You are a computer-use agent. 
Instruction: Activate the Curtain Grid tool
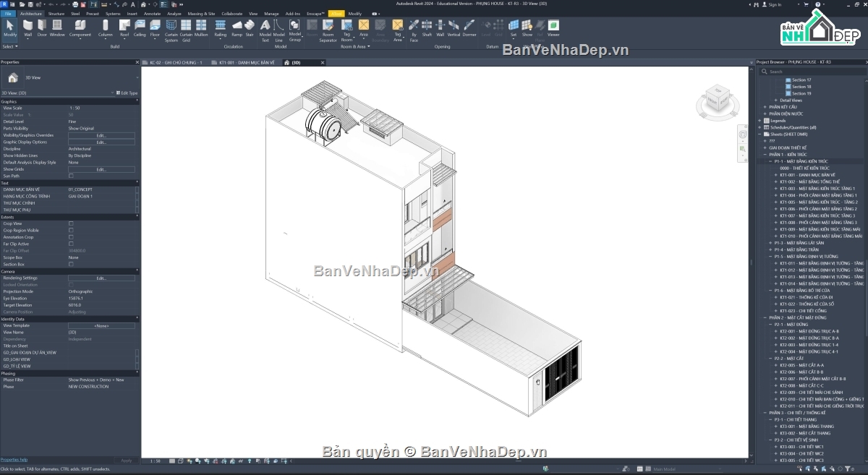point(186,30)
